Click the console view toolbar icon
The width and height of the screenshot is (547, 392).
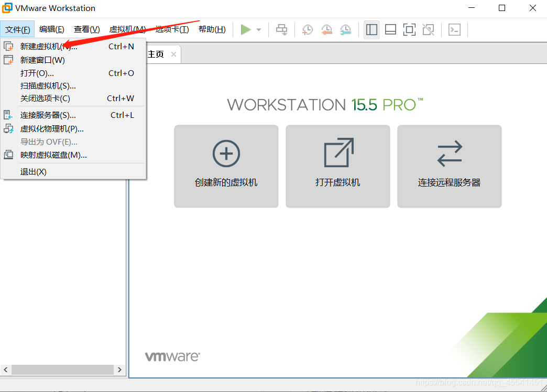[455, 30]
